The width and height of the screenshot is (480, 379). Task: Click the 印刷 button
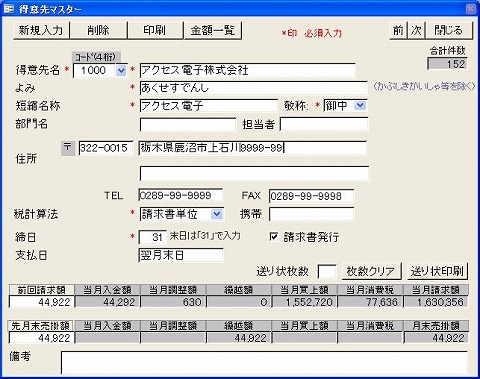pos(155,30)
